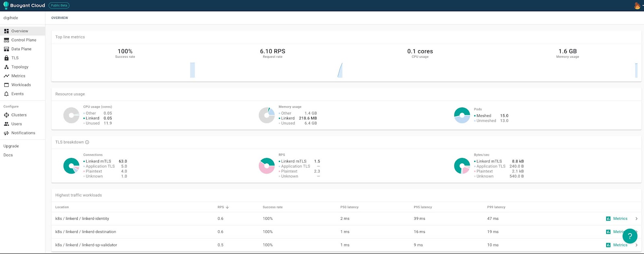Click the chart icon in linkerd-destination row
Image resolution: width=644 pixels, height=254 pixels.
[608, 232]
